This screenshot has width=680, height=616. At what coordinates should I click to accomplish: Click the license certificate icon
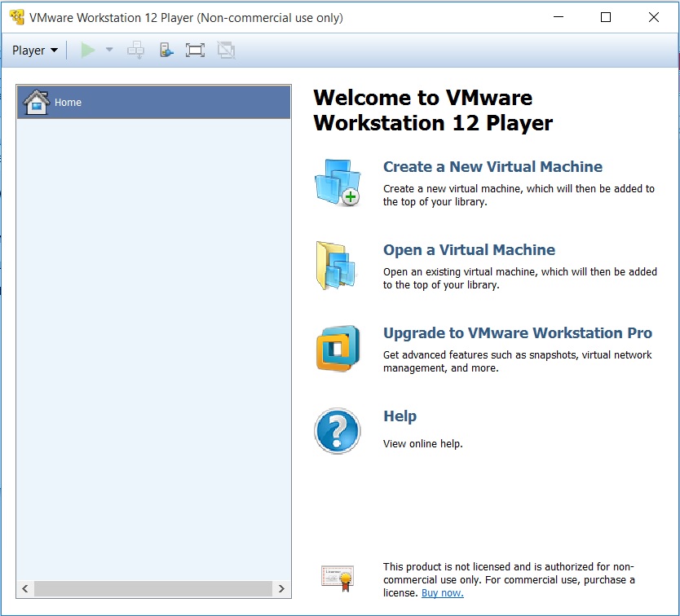tap(338, 579)
